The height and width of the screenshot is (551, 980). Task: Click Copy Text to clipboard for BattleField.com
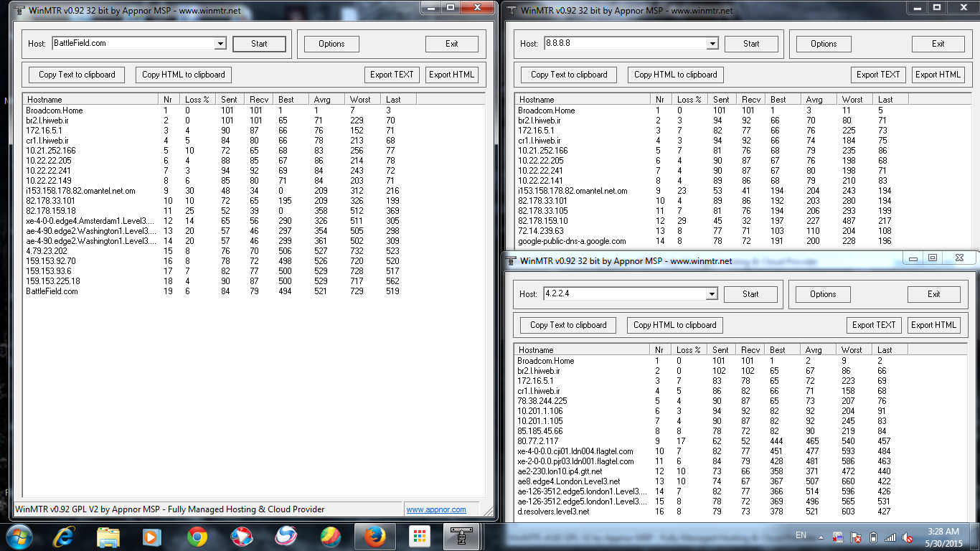pos(77,75)
